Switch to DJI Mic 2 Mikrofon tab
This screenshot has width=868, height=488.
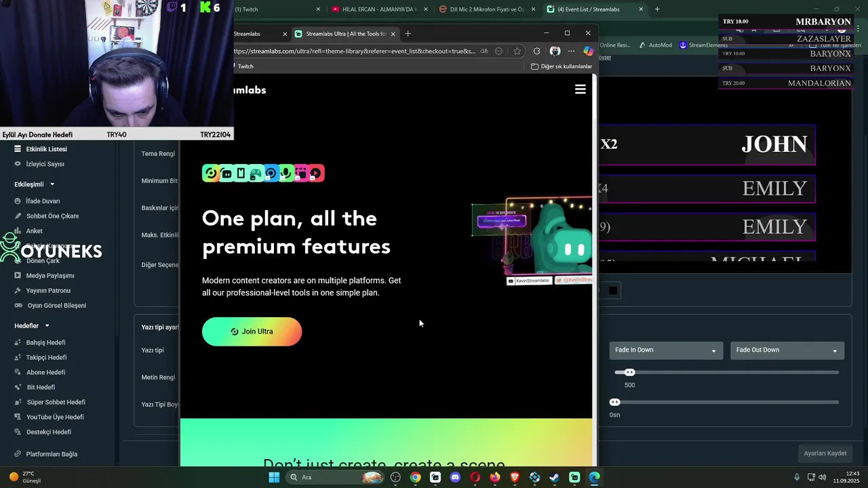(487, 9)
